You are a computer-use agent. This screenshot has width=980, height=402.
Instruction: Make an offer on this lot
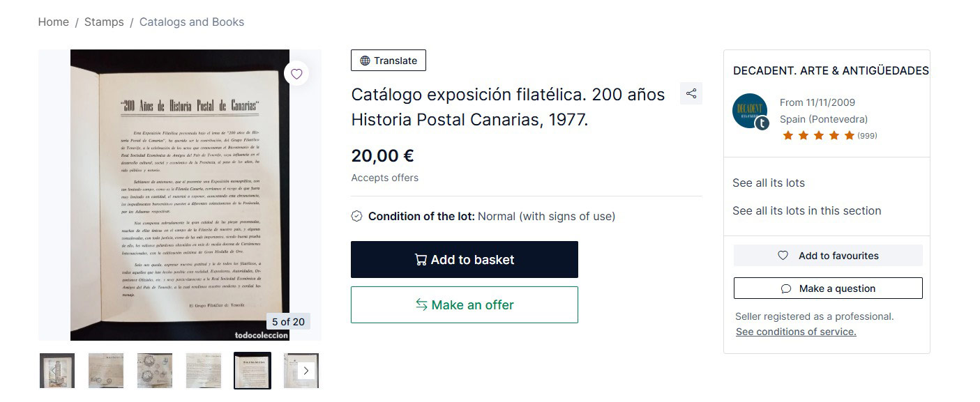[x=464, y=305]
